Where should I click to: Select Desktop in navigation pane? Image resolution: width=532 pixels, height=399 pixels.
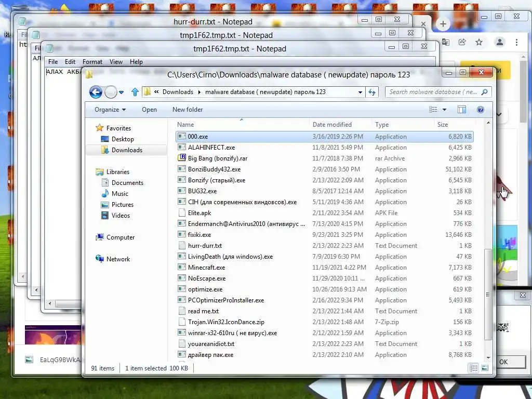[x=117, y=139]
